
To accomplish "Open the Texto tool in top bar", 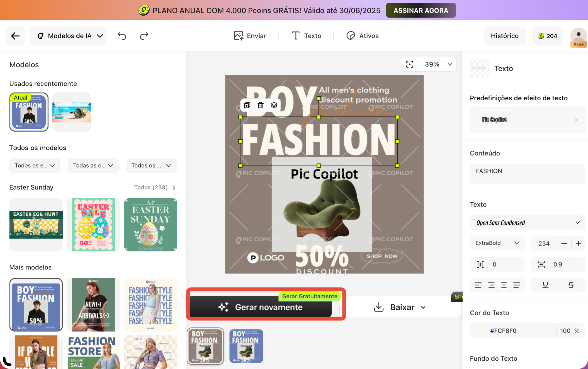I will 307,36.
